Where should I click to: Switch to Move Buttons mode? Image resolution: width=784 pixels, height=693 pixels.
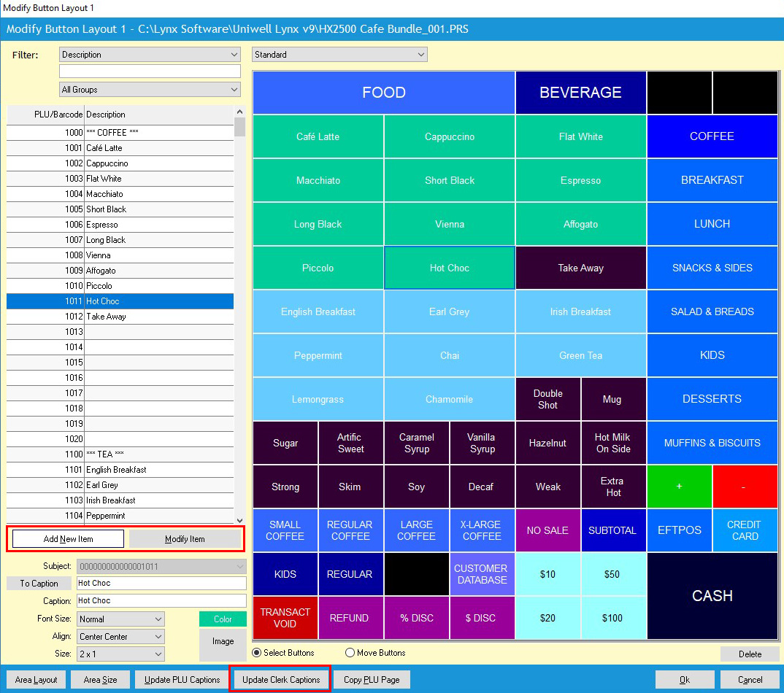[350, 653]
